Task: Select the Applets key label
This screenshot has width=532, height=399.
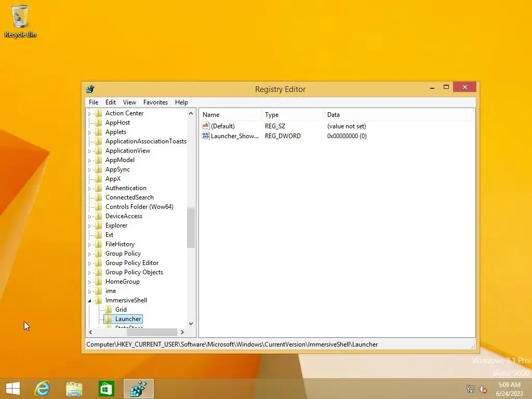Action: (x=116, y=132)
